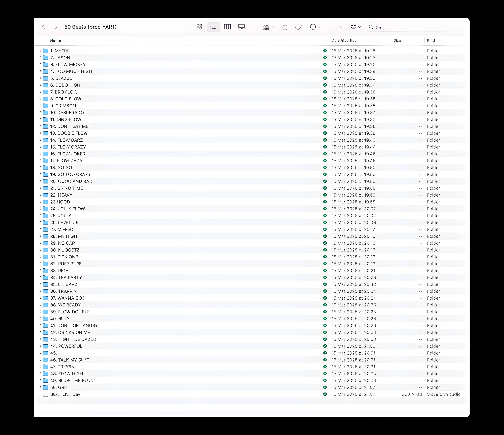Open the ellipsis Action menu
The height and width of the screenshot is (435, 504).
click(x=315, y=27)
